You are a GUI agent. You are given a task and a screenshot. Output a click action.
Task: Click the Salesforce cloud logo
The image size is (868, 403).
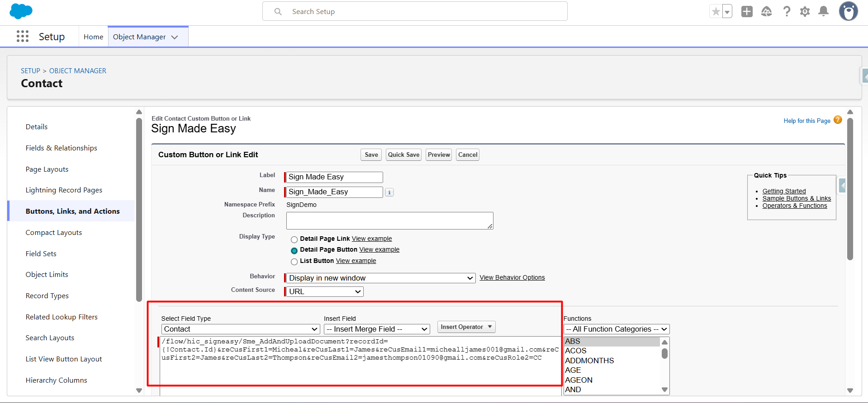point(21,11)
